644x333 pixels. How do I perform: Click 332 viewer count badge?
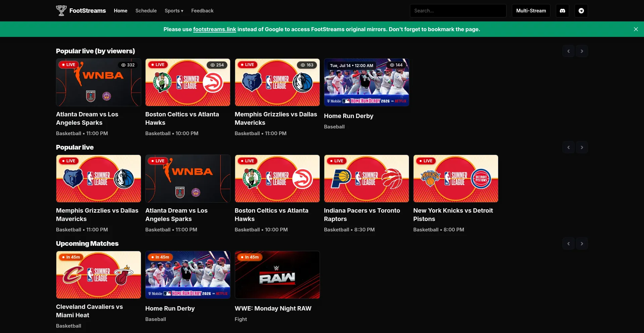pyautogui.click(x=128, y=65)
